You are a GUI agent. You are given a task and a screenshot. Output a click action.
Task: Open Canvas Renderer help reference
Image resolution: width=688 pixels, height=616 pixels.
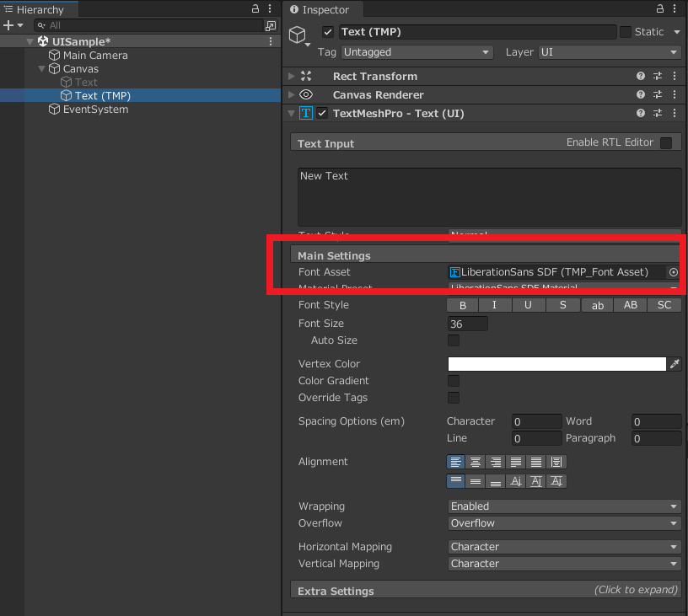tap(641, 94)
